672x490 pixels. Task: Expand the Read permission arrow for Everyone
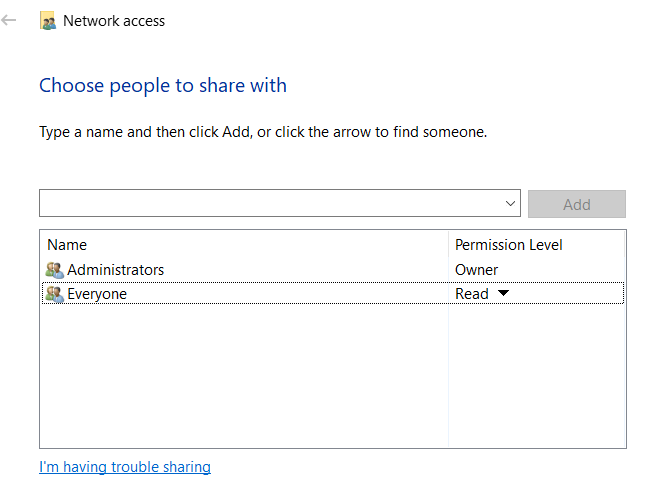[x=503, y=294]
